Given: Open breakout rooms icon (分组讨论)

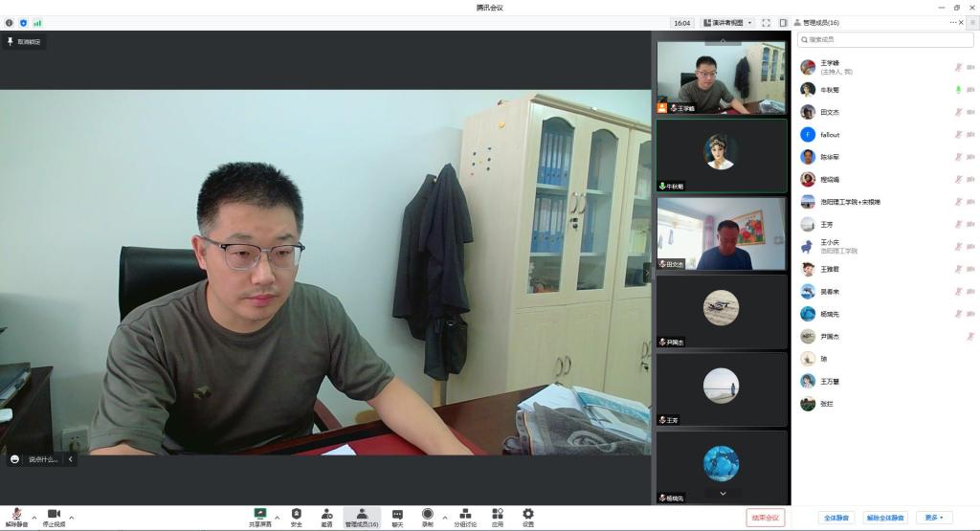Looking at the screenshot, I should point(465,514).
